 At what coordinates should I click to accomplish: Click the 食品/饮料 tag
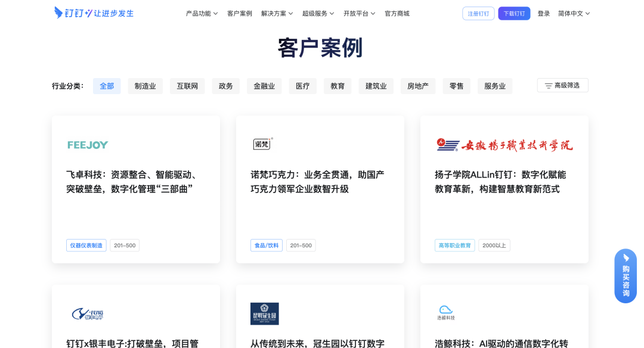[x=267, y=246]
